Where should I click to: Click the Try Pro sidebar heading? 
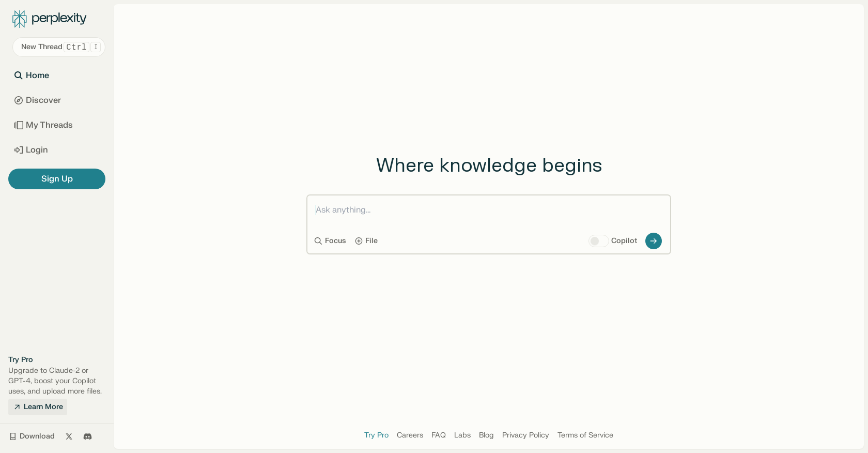coord(21,360)
